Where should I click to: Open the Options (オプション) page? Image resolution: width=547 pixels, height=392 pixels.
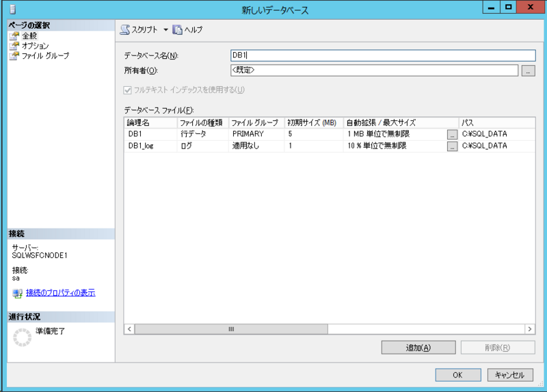click(35, 46)
